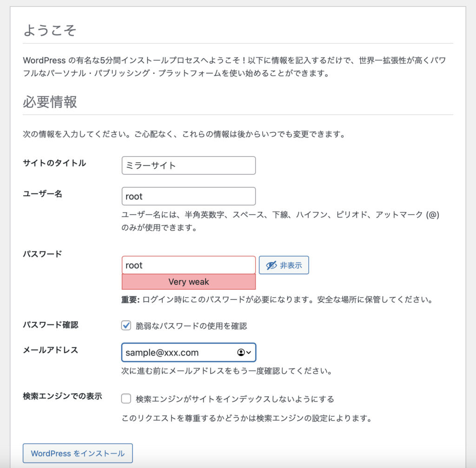Click the contact autofill icon in email field
The image size is (476, 468).
(241, 353)
